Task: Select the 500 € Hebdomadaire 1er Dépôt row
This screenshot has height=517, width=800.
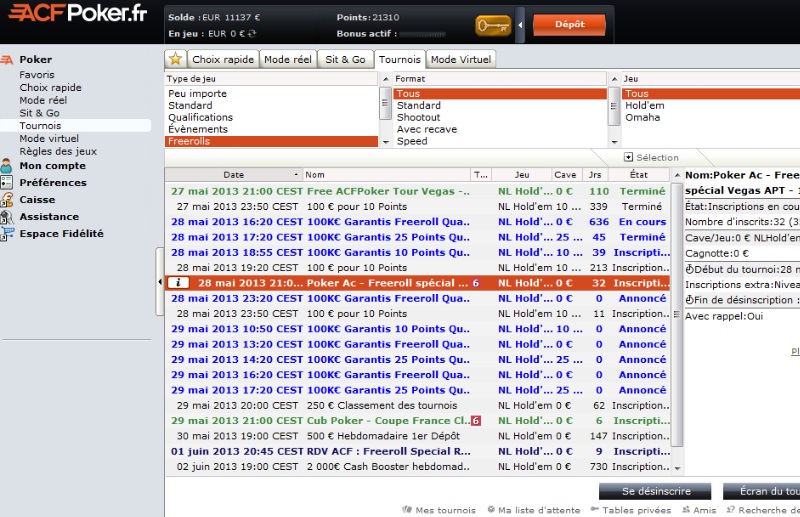Action: pos(418,436)
